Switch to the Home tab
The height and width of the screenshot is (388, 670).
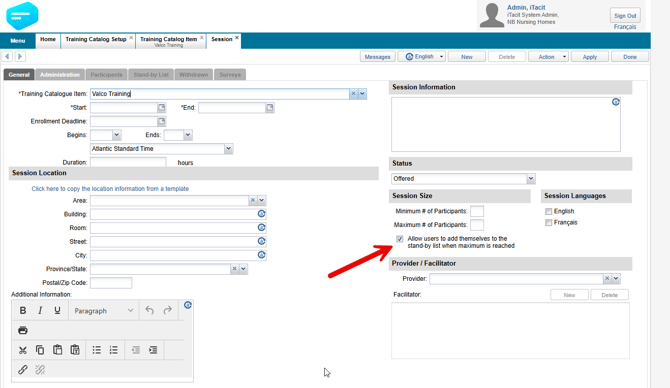click(x=48, y=39)
